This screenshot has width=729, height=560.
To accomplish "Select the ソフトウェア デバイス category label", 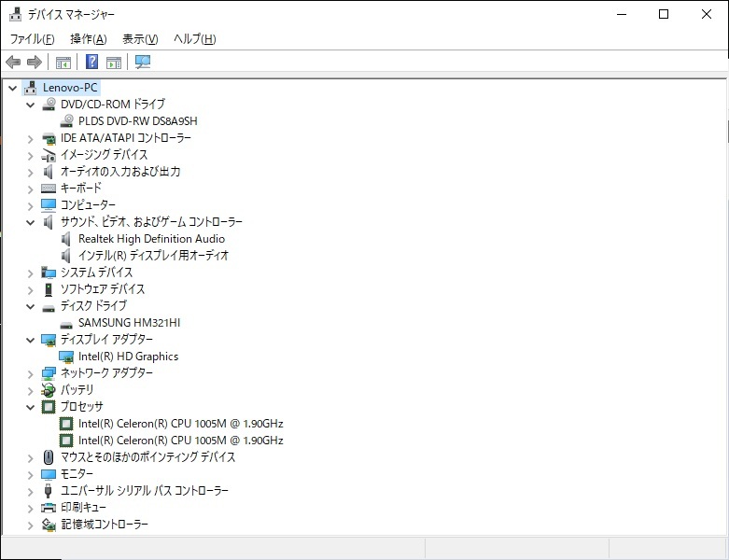I will coord(103,289).
